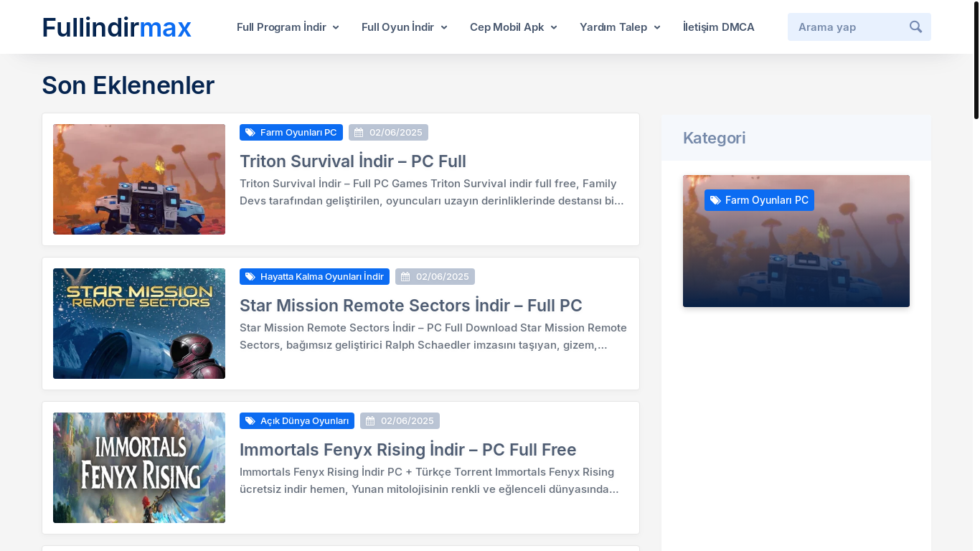Click the page vertical scrollbar thumb
The height and width of the screenshot is (551, 980).
pyautogui.click(x=976, y=60)
